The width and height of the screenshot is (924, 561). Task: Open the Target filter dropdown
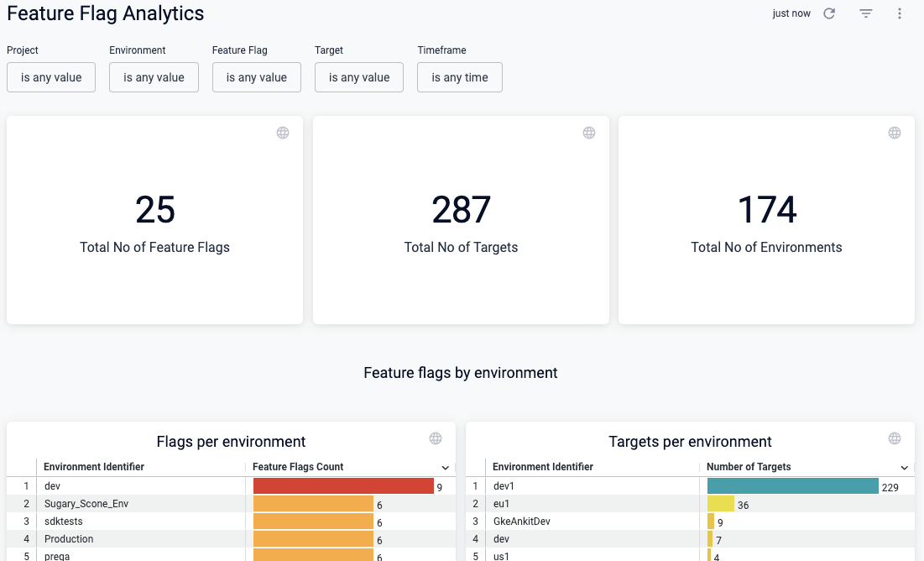[x=358, y=76]
